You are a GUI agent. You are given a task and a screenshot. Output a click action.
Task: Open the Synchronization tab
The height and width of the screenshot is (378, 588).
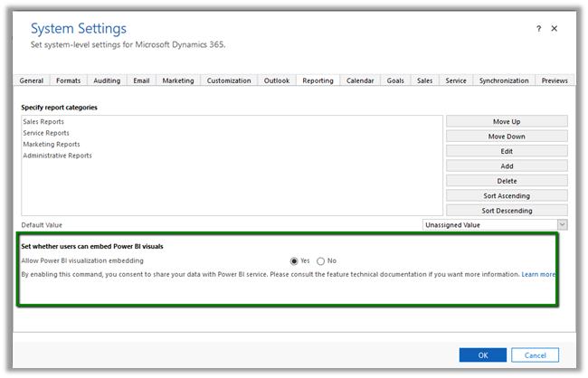pos(503,80)
